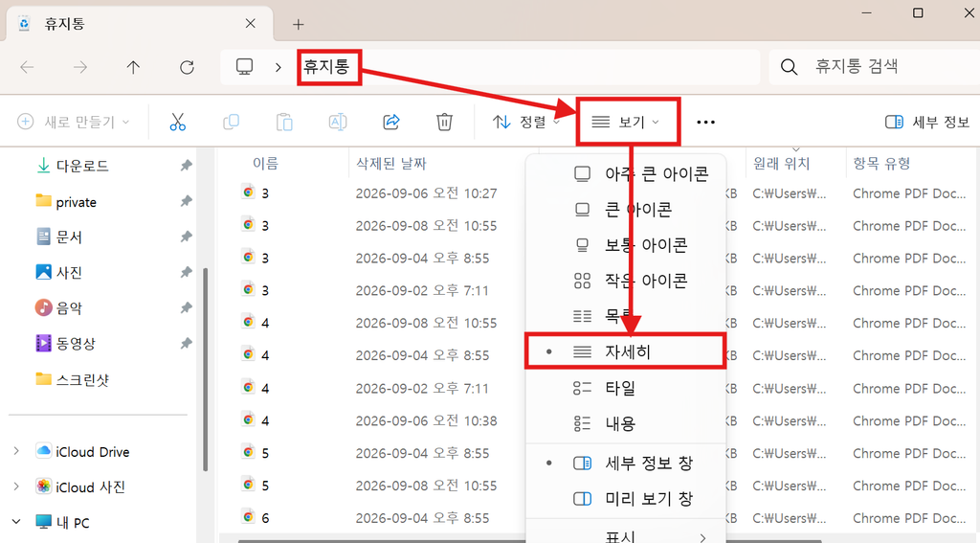Image resolution: width=980 pixels, height=543 pixels.
Task: Click the Share toolbar icon
Action: (391, 122)
